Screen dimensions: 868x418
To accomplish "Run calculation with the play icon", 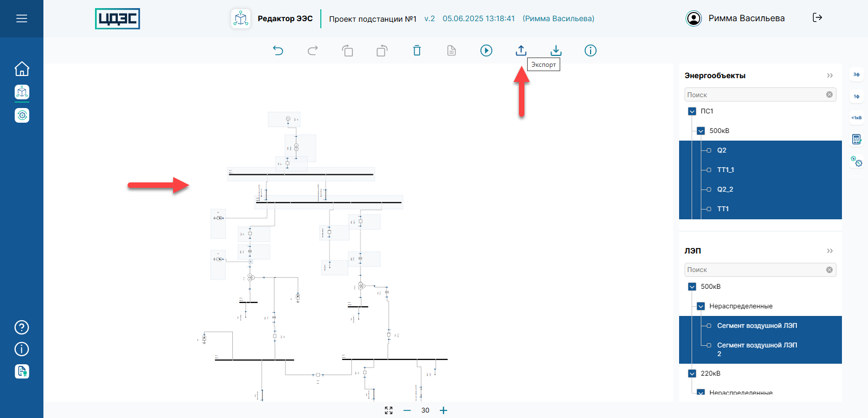I will 486,50.
